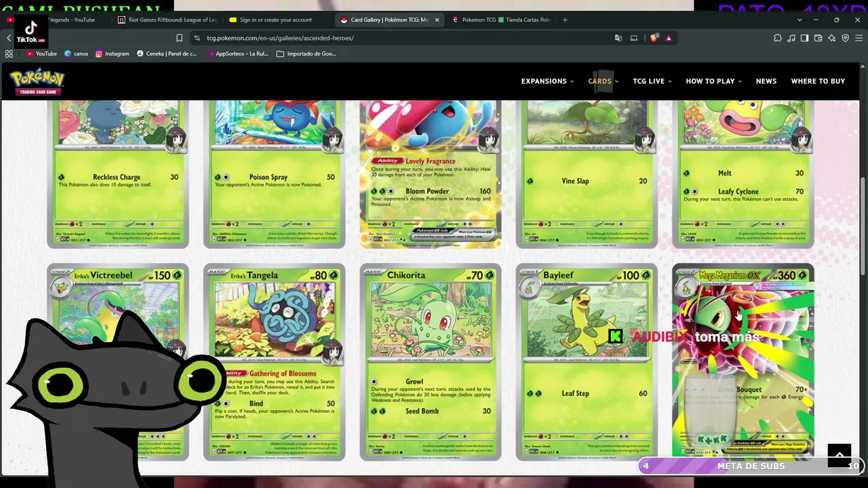
Task: Expand the How to Play menu
Action: click(713, 81)
